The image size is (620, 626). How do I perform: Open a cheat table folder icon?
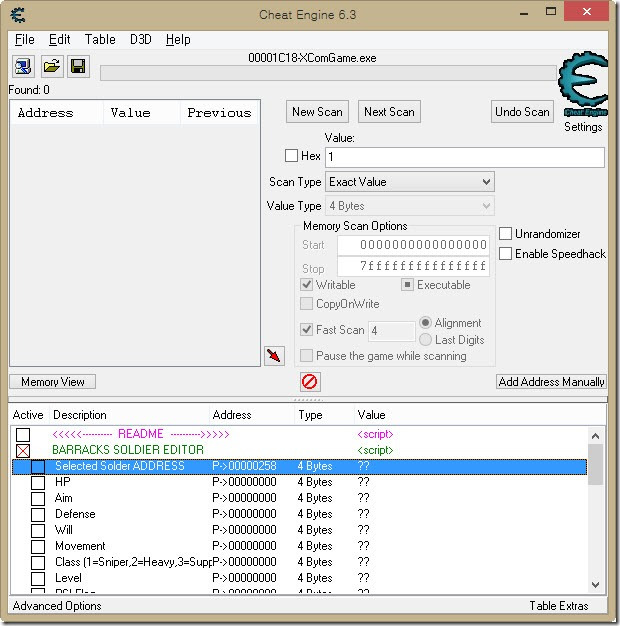[52, 67]
